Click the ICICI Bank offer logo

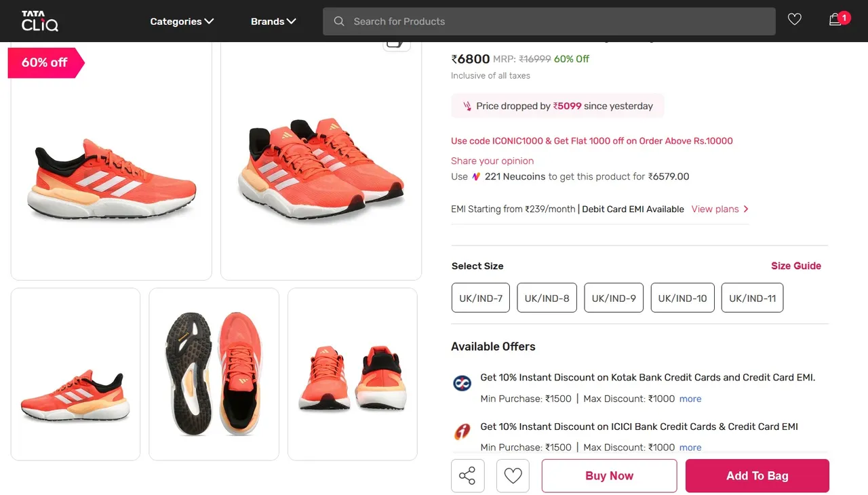(x=462, y=432)
